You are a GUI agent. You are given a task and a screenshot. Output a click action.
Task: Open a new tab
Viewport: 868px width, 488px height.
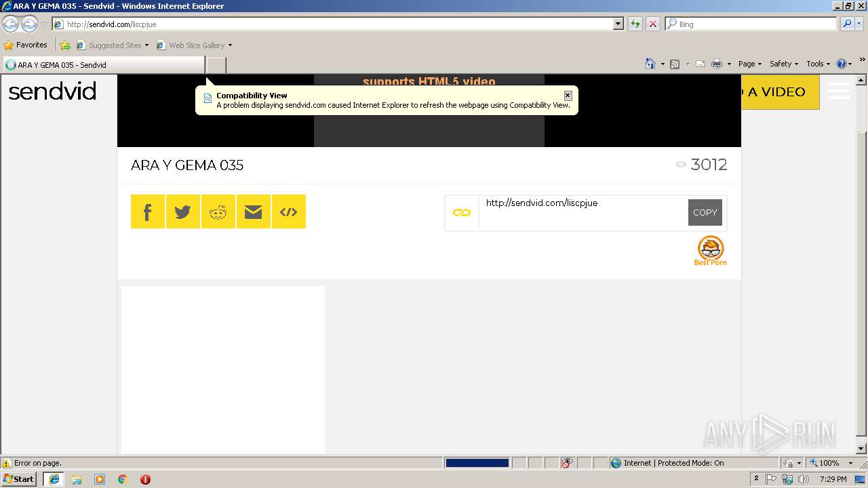216,65
